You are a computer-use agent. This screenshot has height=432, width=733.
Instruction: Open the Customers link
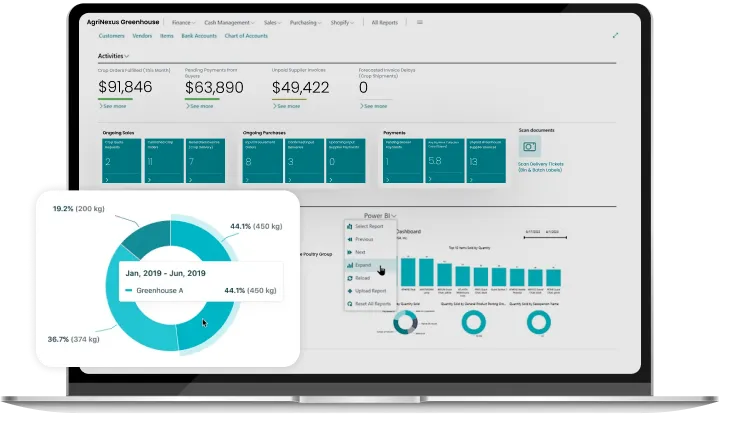point(111,36)
